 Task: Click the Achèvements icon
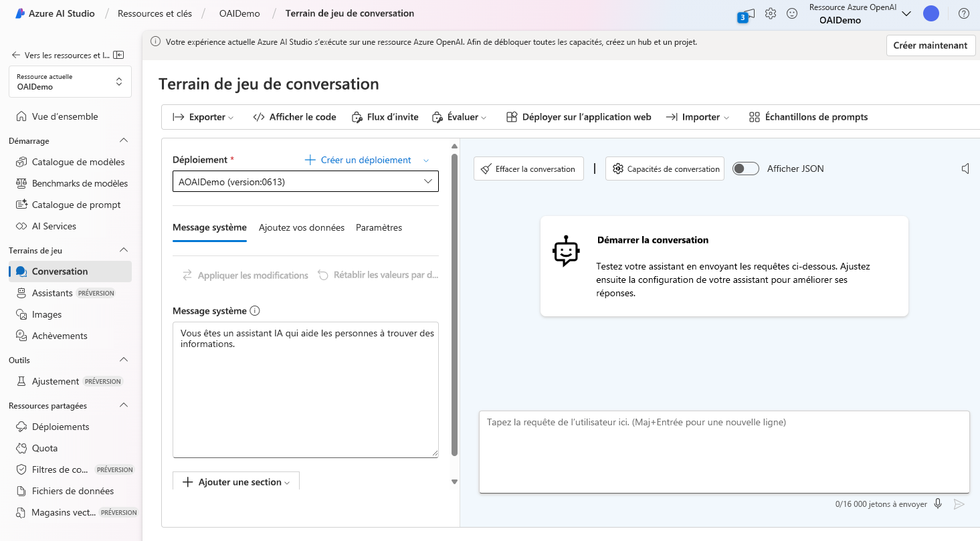coord(21,336)
